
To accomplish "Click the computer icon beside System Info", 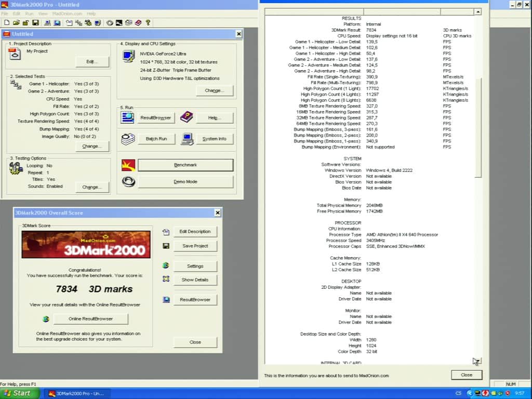I will [x=187, y=139].
